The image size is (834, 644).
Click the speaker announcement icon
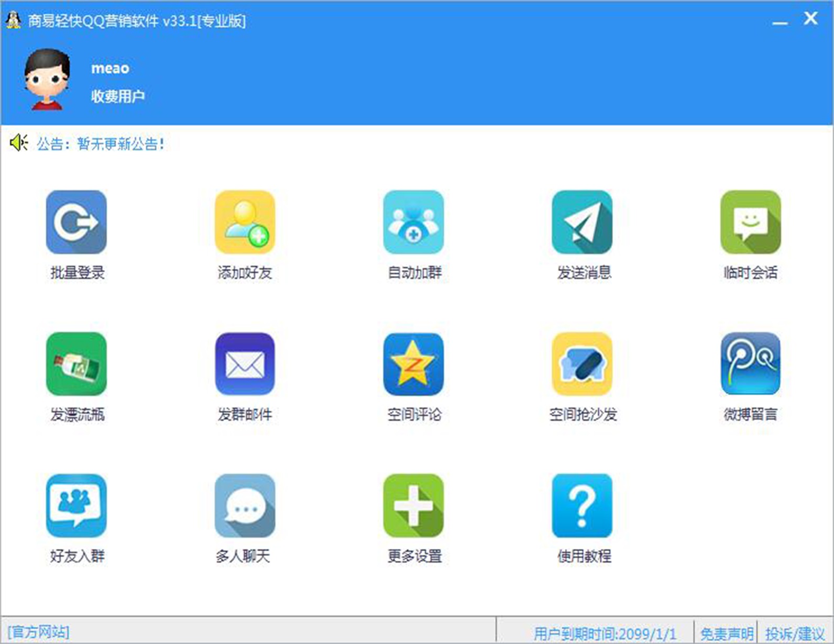[19, 142]
